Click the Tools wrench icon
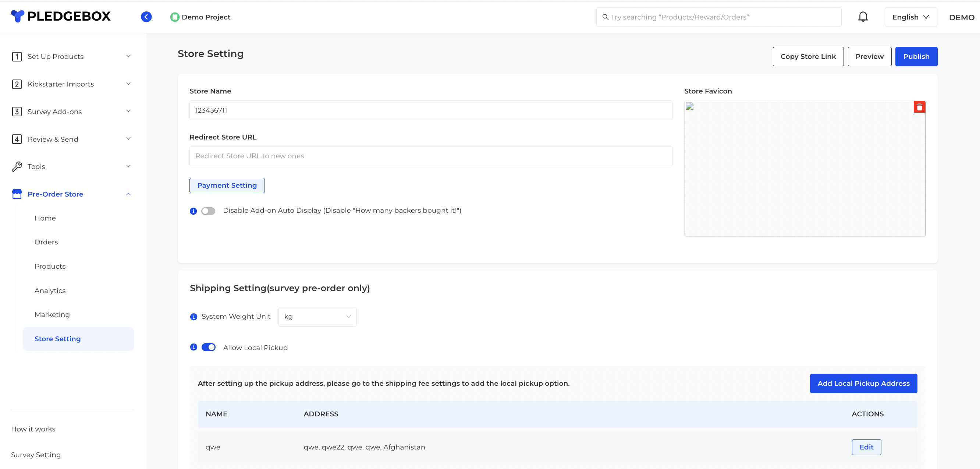 click(17, 167)
